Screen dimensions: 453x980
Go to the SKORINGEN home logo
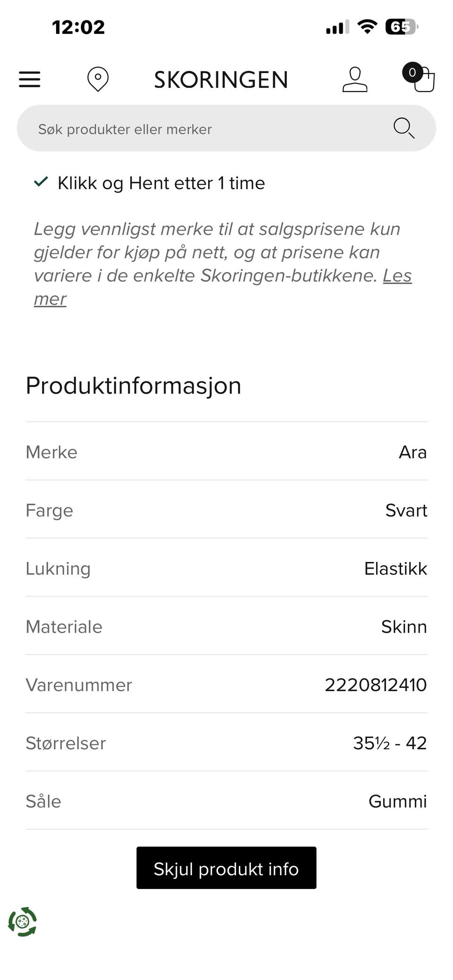point(221,80)
